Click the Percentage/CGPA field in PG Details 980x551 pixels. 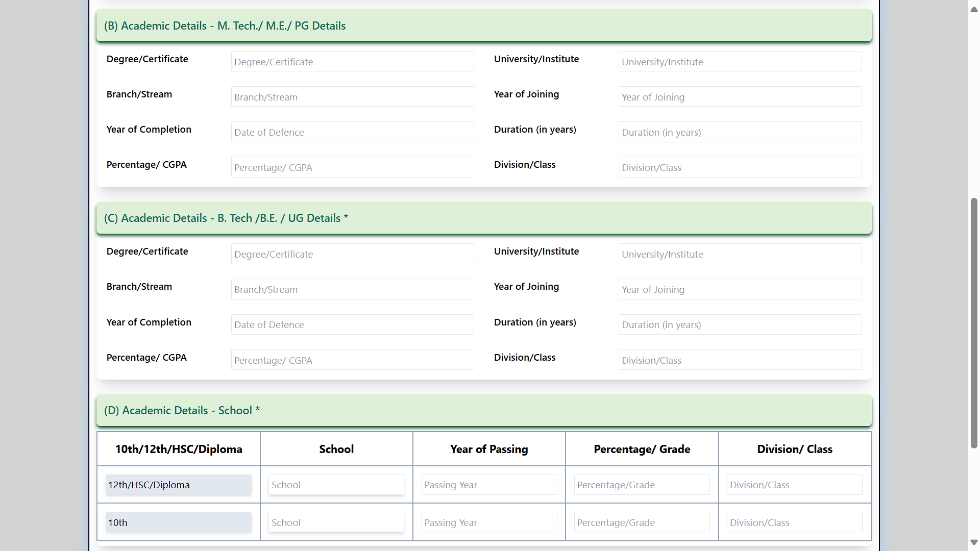click(352, 167)
